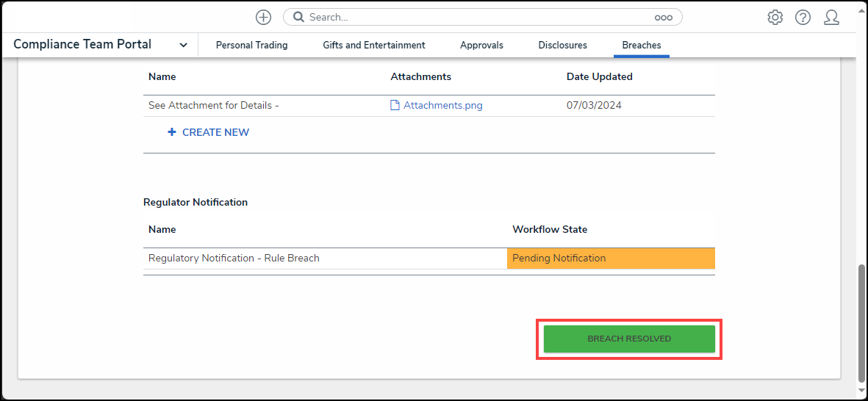This screenshot has height=401, width=868.
Task: Click the vertical page scrollbar
Action: [x=862, y=323]
